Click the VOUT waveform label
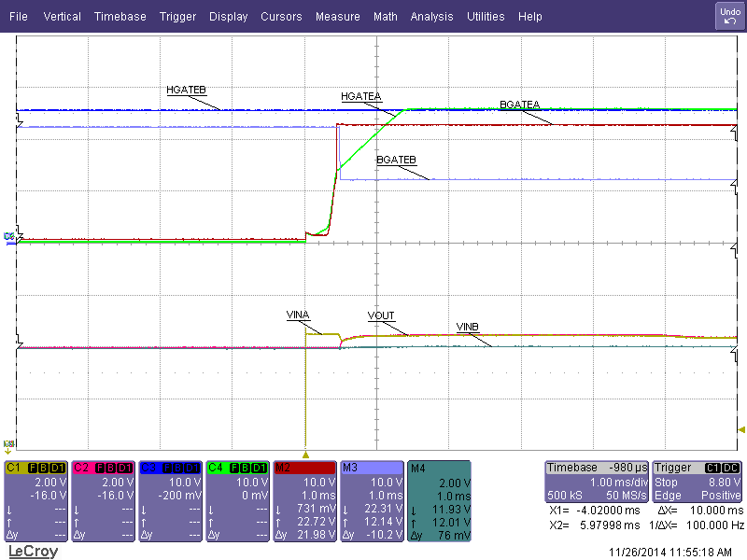This screenshot has height=560, width=747. tap(381, 315)
